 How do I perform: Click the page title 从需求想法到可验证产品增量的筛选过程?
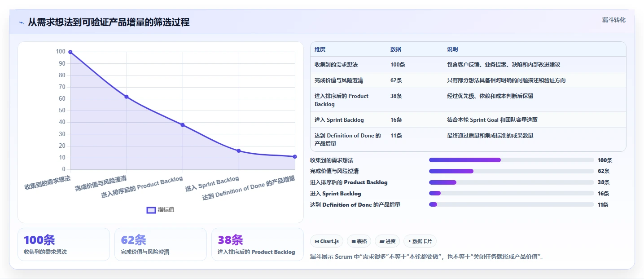pyautogui.click(x=109, y=22)
